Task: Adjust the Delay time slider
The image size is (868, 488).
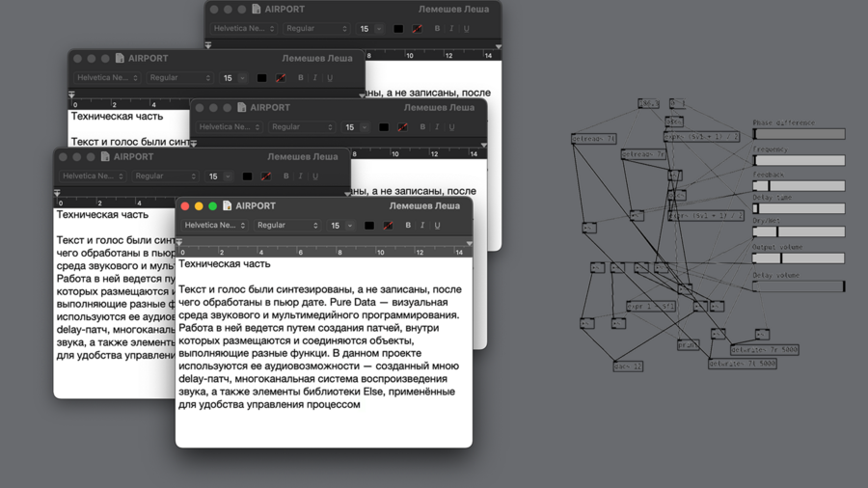Action: [799, 208]
